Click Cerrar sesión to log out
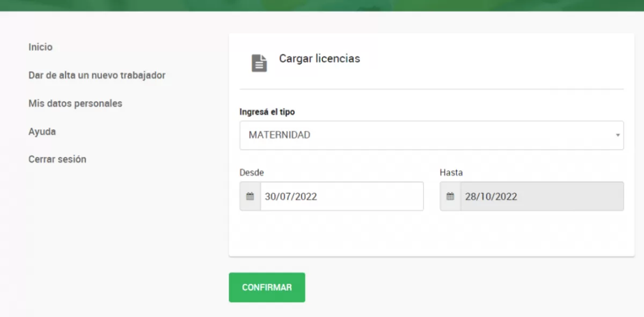The width and height of the screenshot is (644, 317). coord(57,159)
